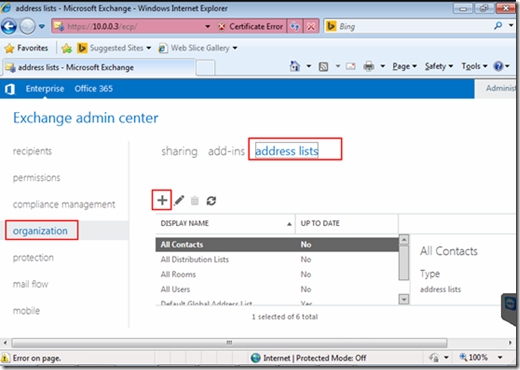
Task: Click the Read Mail icon
Action: (x=351, y=66)
